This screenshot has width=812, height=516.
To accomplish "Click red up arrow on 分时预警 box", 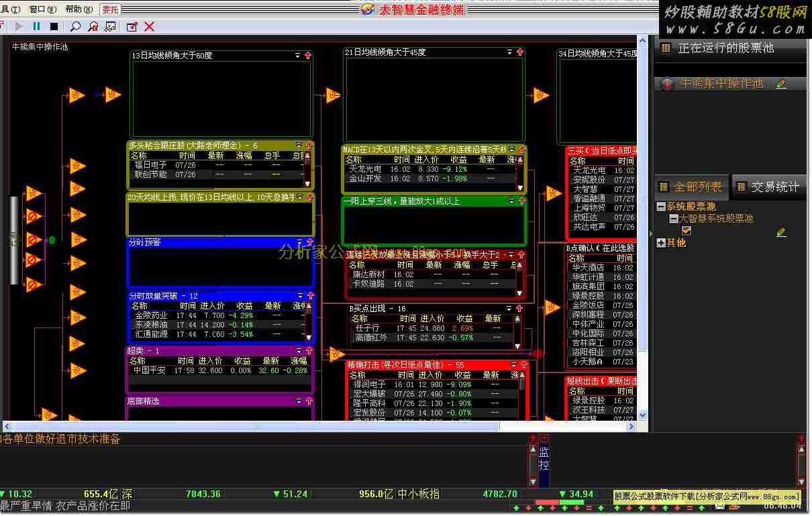I will tap(309, 242).
